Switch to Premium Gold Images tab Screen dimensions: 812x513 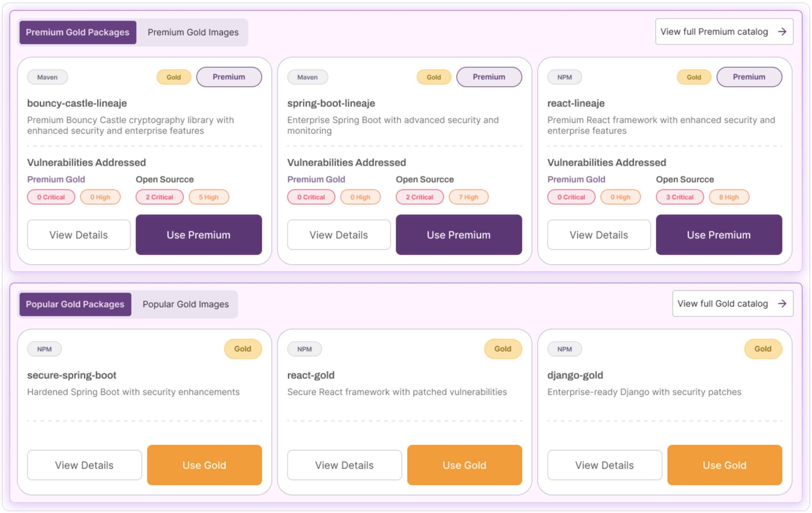coord(193,32)
